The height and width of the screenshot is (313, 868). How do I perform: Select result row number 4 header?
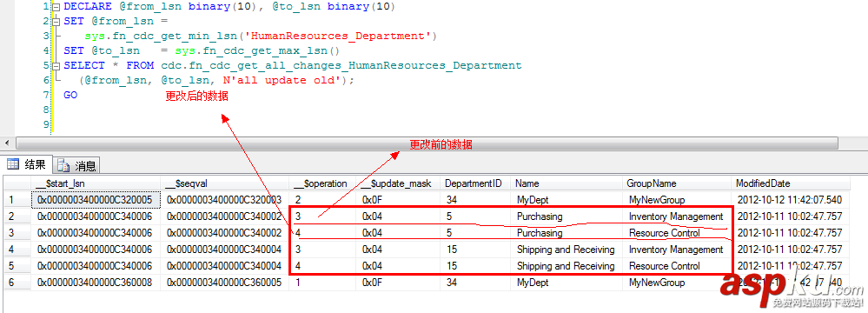[x=17, y=250]
